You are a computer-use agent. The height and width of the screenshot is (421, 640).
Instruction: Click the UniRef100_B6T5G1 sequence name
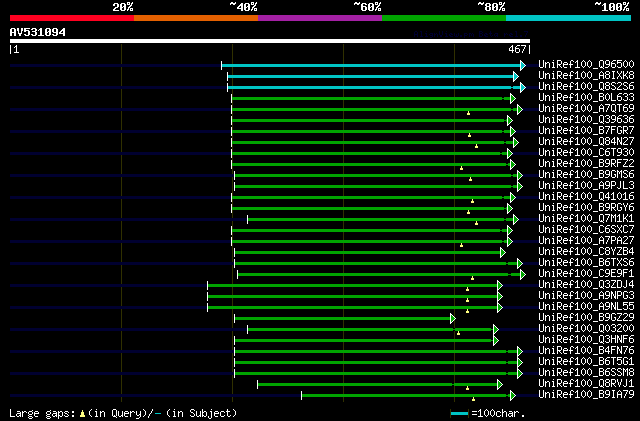[x=586, y=362]
